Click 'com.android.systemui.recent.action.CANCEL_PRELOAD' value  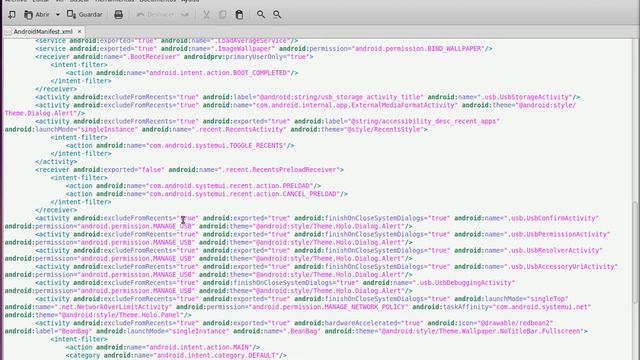(244, 194)
